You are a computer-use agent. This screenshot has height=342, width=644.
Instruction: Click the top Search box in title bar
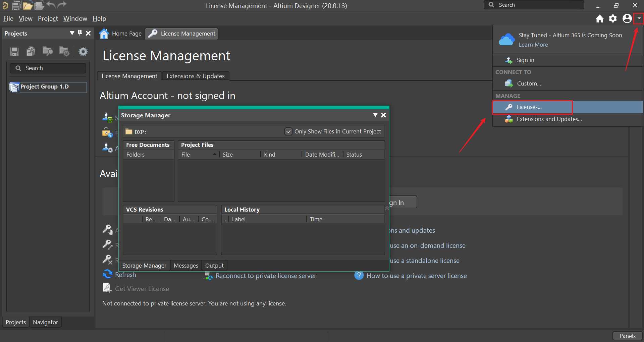click(534, 5)
